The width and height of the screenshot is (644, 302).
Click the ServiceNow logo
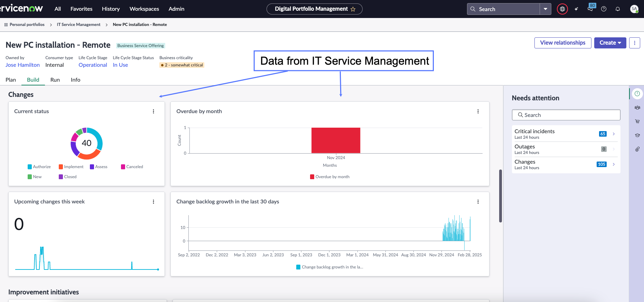point(21,9)
